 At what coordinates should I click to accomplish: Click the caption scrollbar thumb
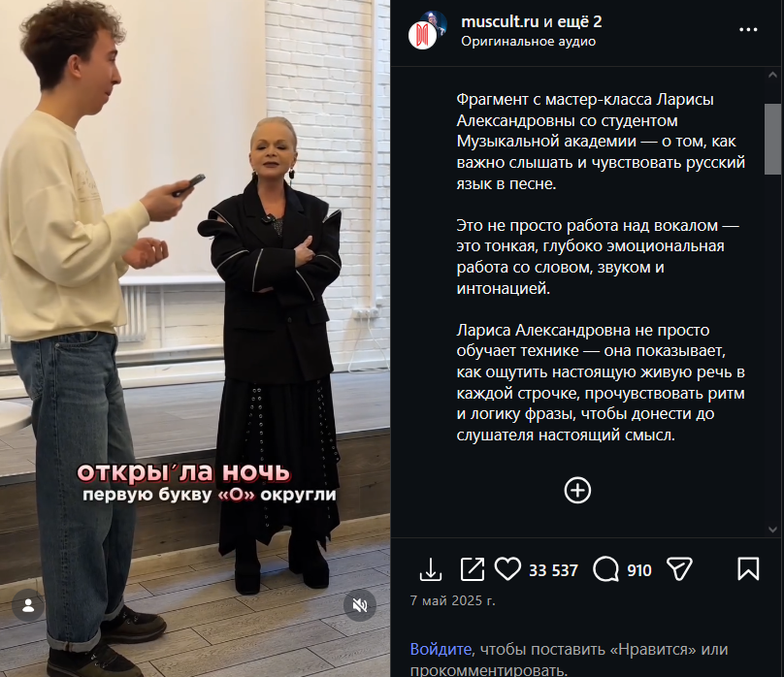pos(772,139)
